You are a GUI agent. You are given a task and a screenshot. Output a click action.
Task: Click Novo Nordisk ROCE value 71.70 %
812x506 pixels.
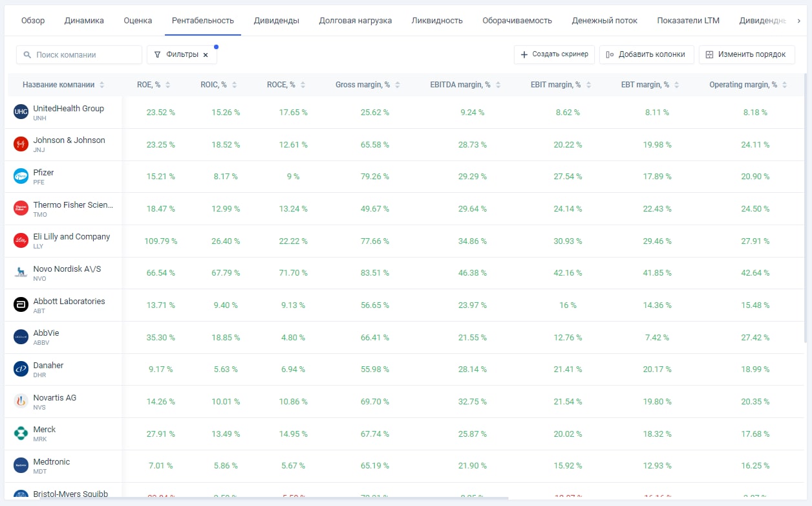(294, 273)
